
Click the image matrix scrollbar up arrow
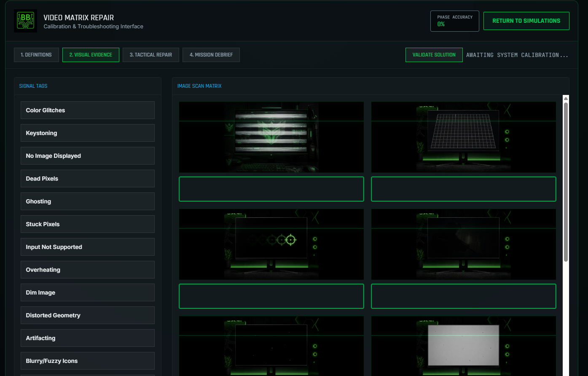(x=566, y=98)
